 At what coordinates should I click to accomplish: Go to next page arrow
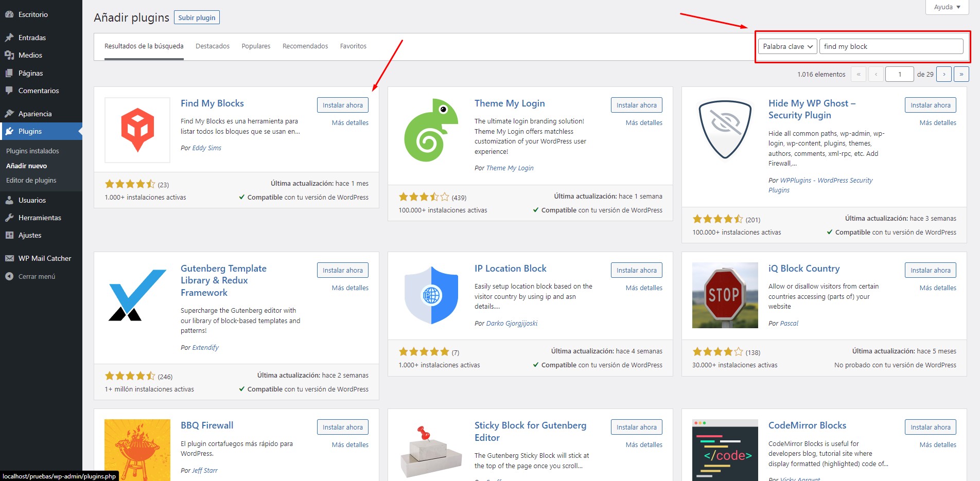coord(944,74)
